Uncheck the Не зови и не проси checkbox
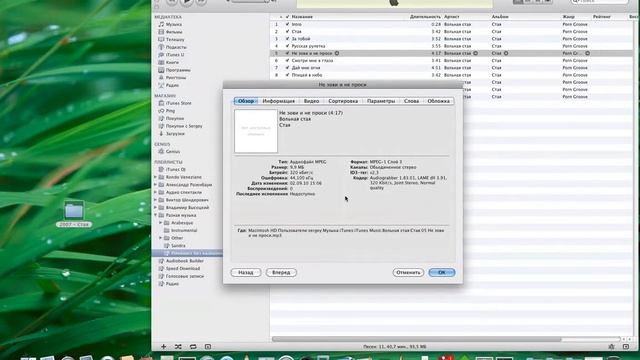Viewport: 640px width, 360px height. [x=287, y=53]
